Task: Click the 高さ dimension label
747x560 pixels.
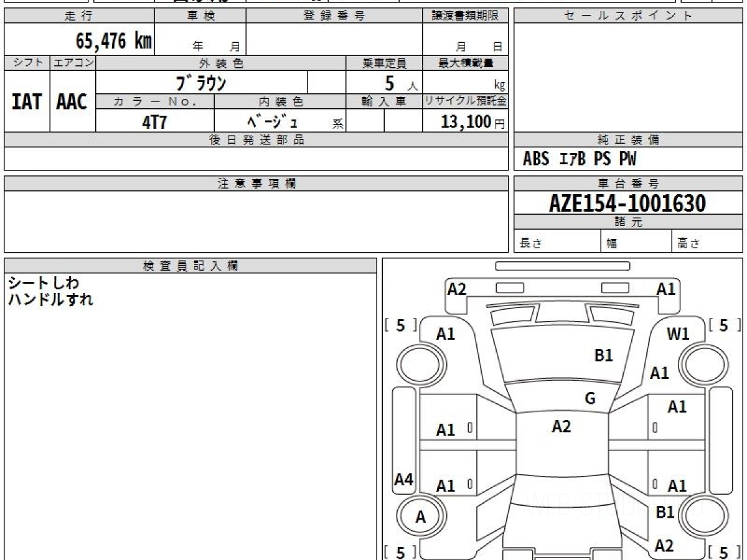Action: 689,243
